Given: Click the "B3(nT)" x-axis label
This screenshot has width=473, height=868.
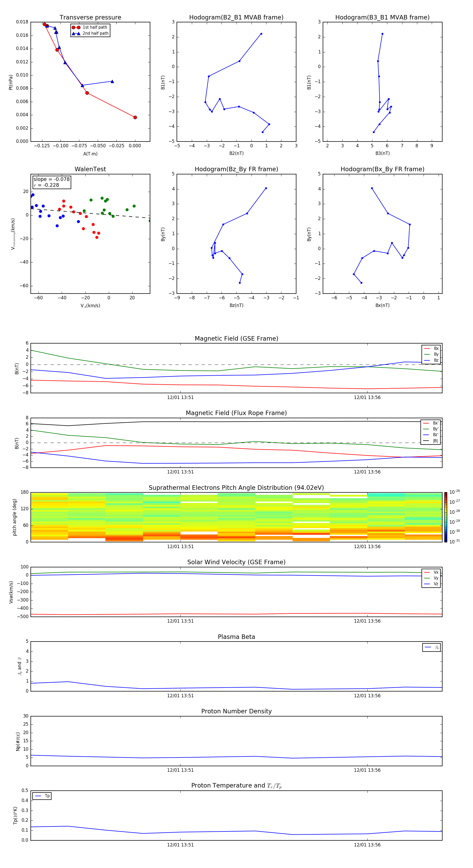Looking at the screenshot, I should coord(382,153).
